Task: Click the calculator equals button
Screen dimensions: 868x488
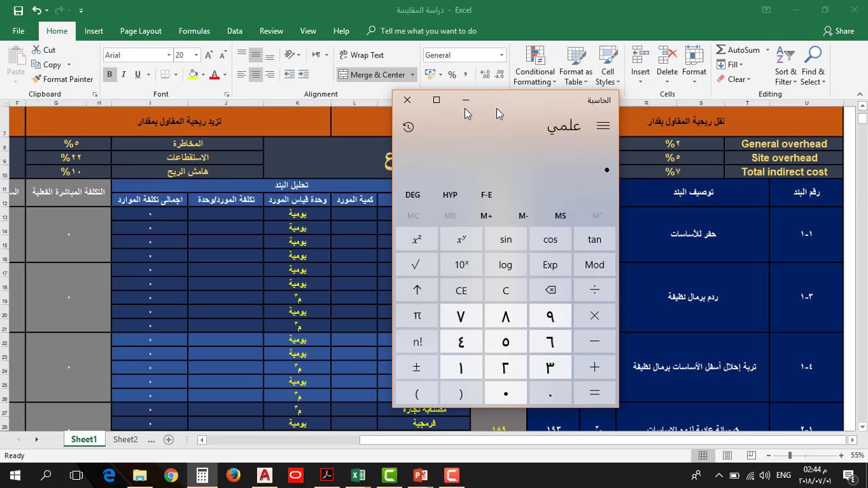Action: (595, 392)
